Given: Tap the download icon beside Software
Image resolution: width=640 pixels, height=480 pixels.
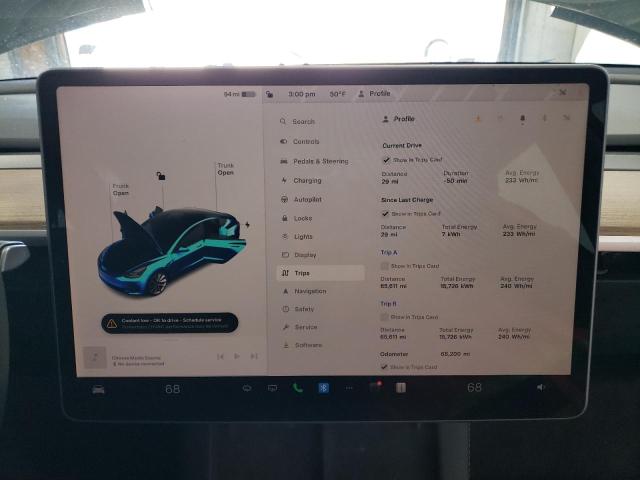Looking at the screenshot, I should coord(286,345).
